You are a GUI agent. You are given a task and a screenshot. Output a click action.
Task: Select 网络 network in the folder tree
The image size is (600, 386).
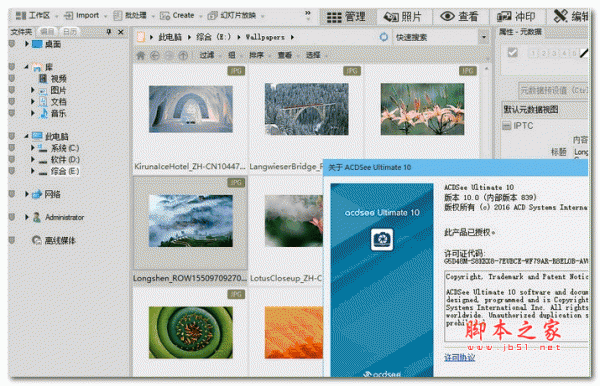pyautogui.click(x=52, y=194)
